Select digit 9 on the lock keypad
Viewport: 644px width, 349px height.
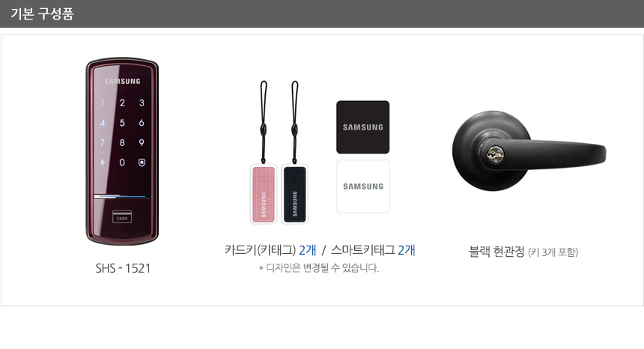142,142
